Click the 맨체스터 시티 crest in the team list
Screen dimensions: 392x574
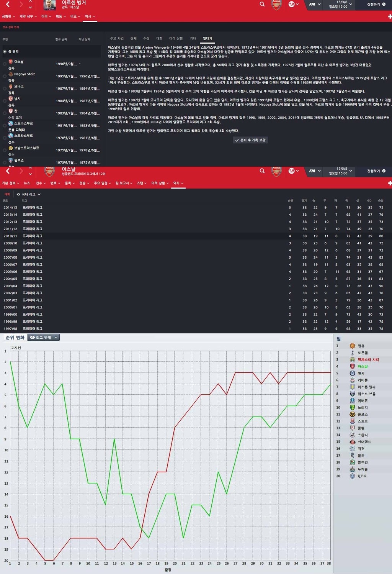tap(353, 359)
